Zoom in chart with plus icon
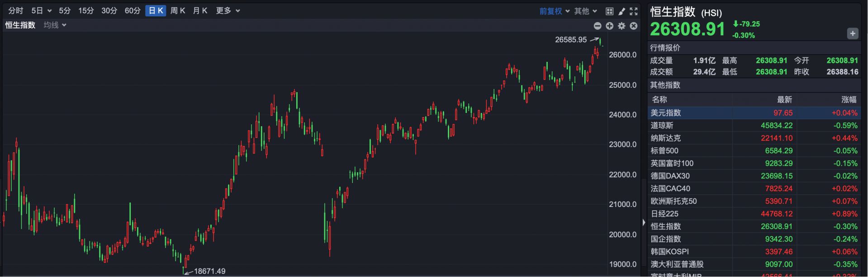This screenshot has height=277, width=868. [610, 26]
